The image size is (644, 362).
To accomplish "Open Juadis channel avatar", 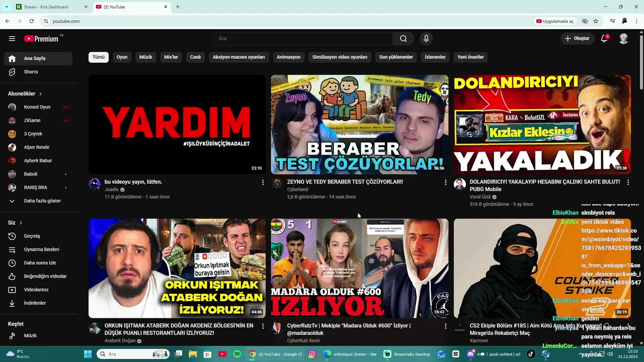I will pyautogui.click(x=95, y=184).
